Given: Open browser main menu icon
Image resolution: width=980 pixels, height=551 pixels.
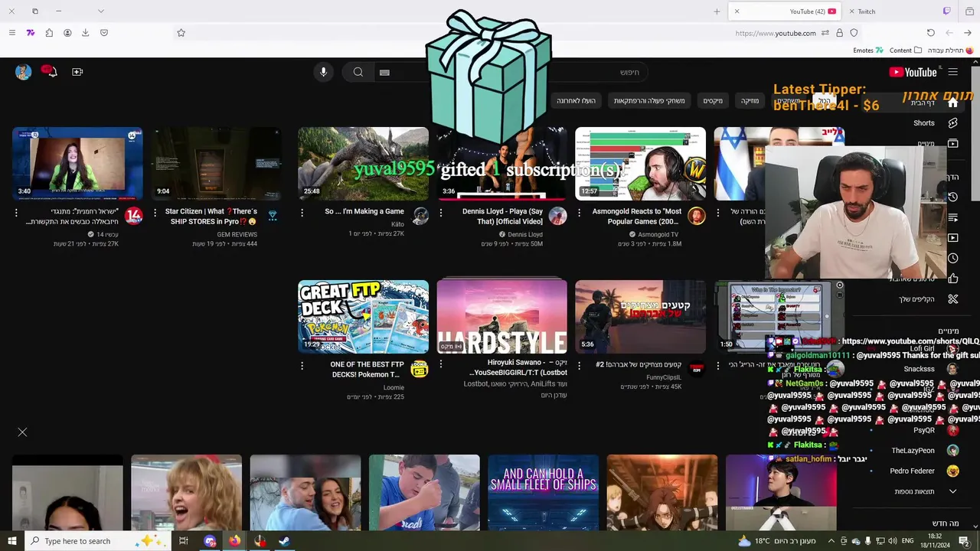Looking at the screenshot, I should (11, 33).
